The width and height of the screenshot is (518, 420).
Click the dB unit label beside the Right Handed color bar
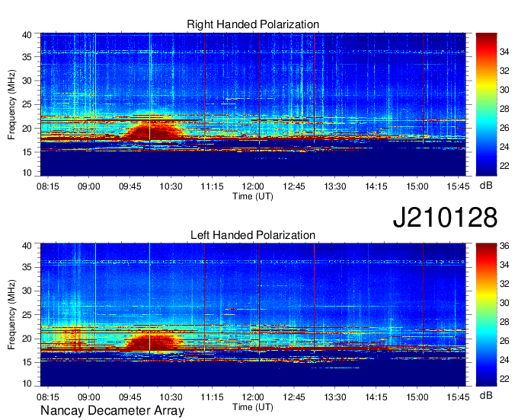point(486,186)
